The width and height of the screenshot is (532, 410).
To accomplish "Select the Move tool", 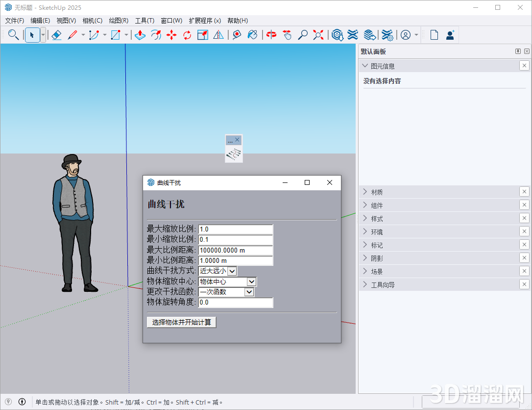I will point(171,35).
